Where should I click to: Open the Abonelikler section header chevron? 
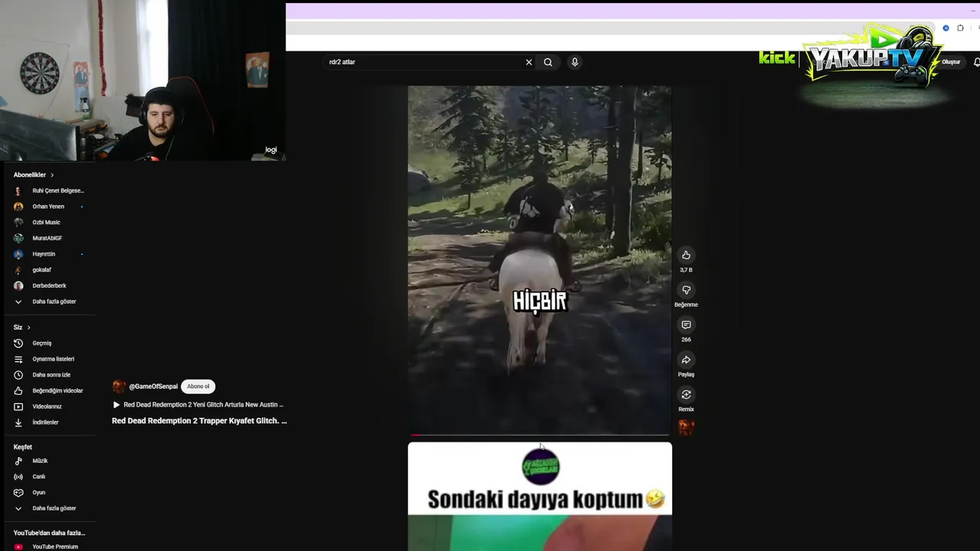52,174
